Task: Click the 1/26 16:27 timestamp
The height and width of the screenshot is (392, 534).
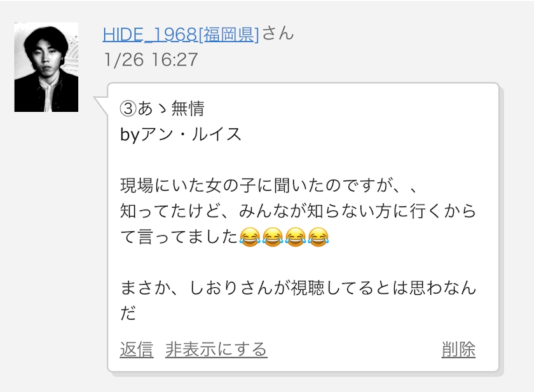Action: [151, 60]
